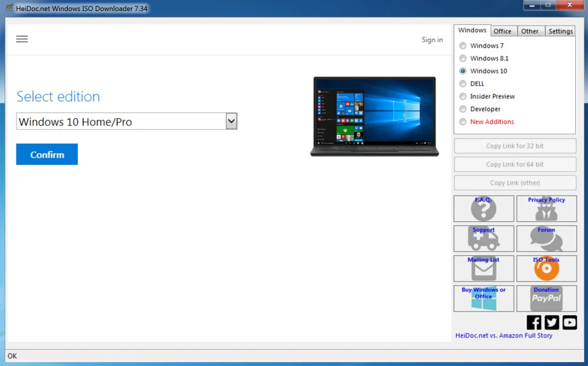Click the Sign in link
588x366 pixels.
[x=432, y=40]
